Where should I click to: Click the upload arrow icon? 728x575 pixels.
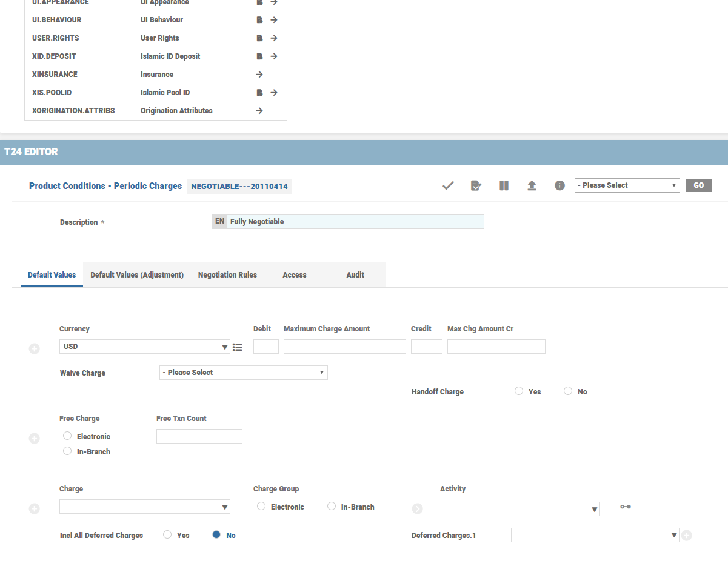coord(532,185)
